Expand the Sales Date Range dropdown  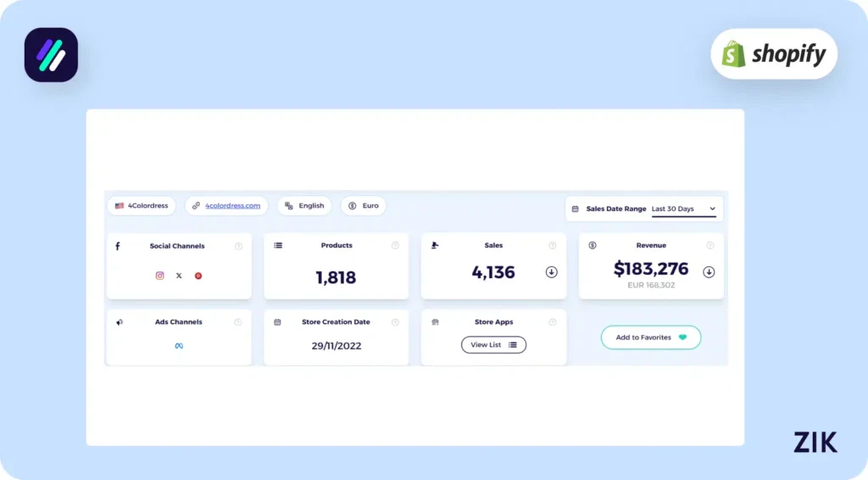(683, 209)
